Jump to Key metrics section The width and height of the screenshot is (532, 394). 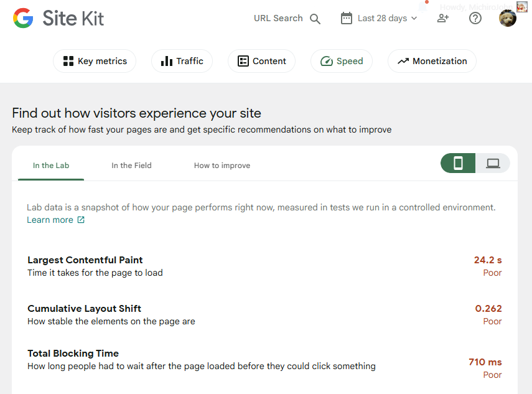[x=95, y=61]
